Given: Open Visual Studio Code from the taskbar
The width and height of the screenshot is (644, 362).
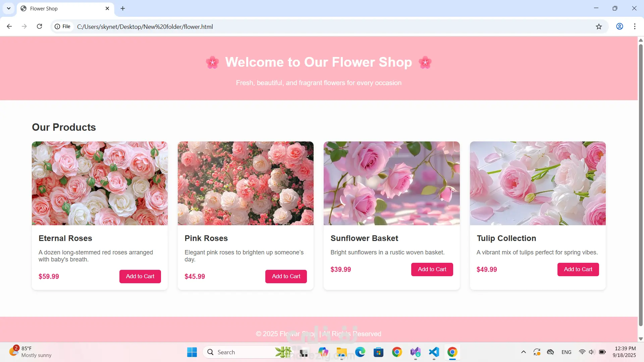Looking at the screenshot, I should point(434,352).
